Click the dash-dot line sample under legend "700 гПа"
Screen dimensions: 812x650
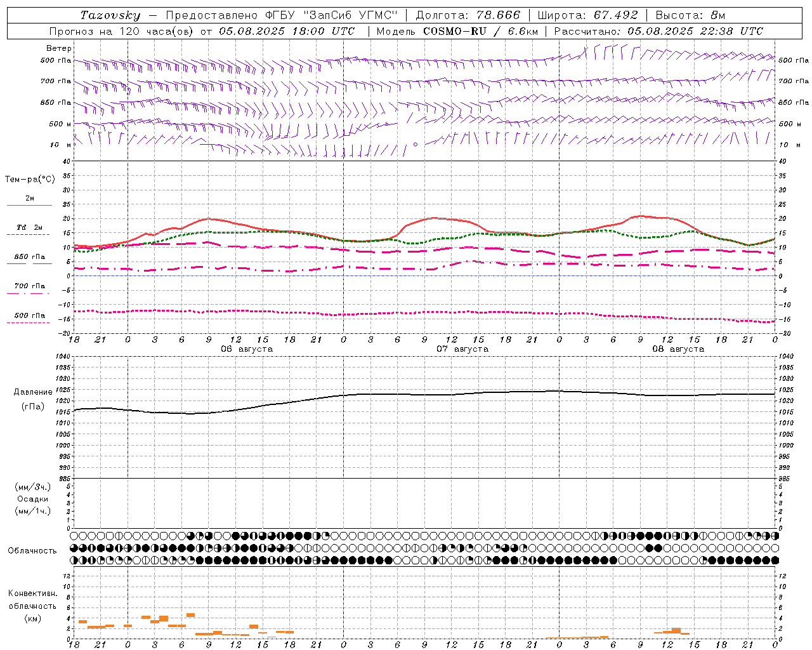tap(29, 293)
